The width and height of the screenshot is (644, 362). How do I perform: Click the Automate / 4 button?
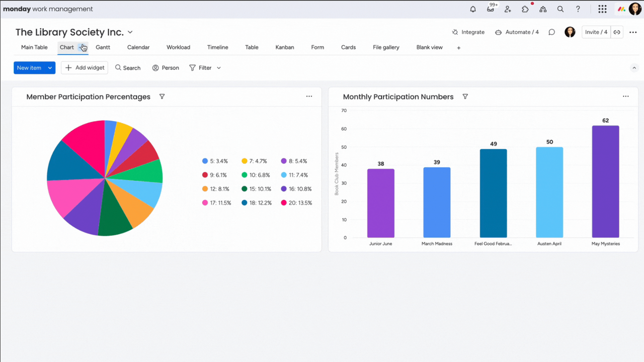pos(517,32)
